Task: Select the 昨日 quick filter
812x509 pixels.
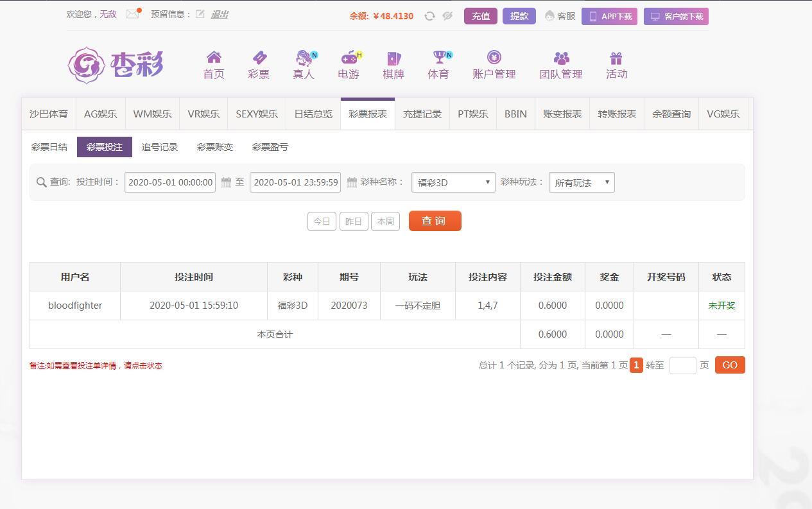Action: (x=354, y=221)
